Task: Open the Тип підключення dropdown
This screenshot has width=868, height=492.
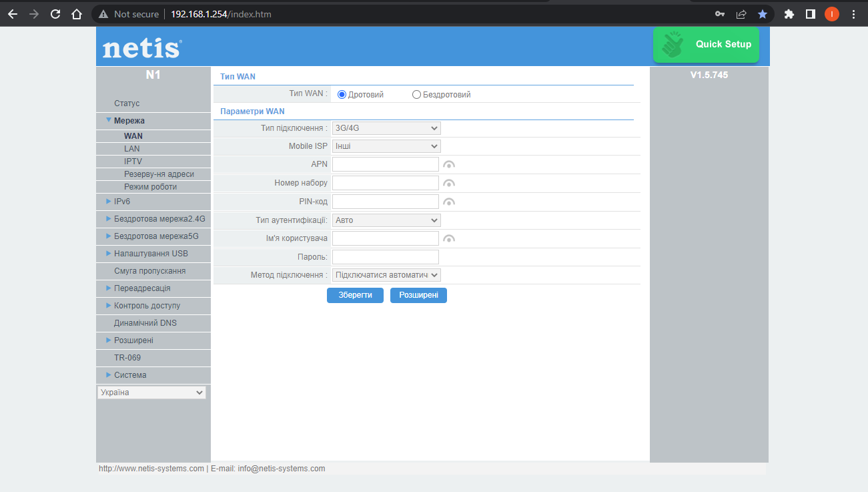Action: (x=386, y=128)
